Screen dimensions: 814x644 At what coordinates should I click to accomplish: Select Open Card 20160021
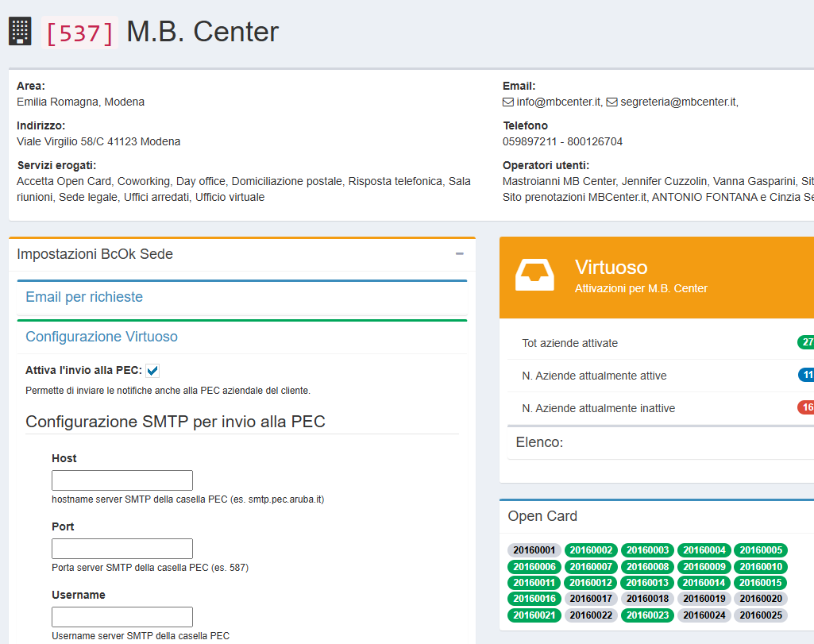534,615
